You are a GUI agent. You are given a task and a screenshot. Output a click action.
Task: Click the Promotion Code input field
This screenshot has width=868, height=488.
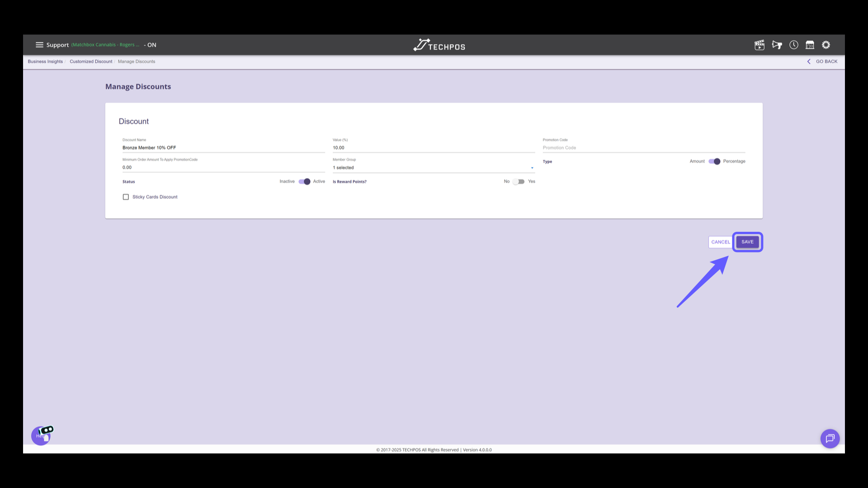pos(643,148)
